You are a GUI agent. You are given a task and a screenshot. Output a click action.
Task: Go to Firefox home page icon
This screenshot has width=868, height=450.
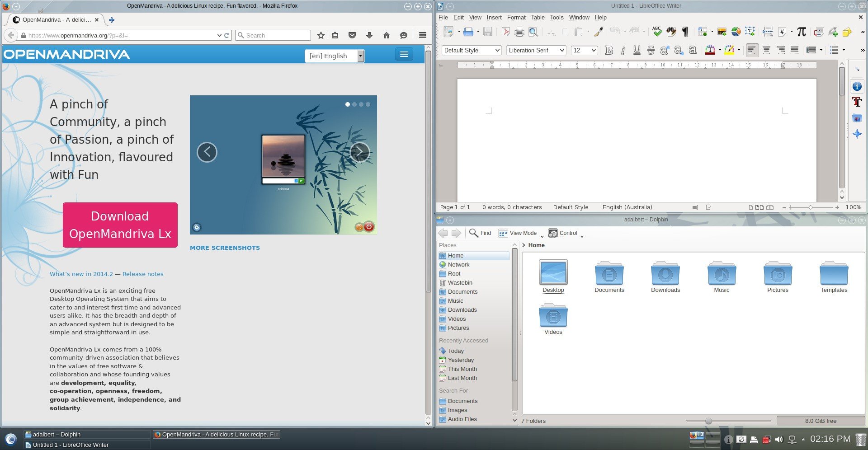coord(387,35)
